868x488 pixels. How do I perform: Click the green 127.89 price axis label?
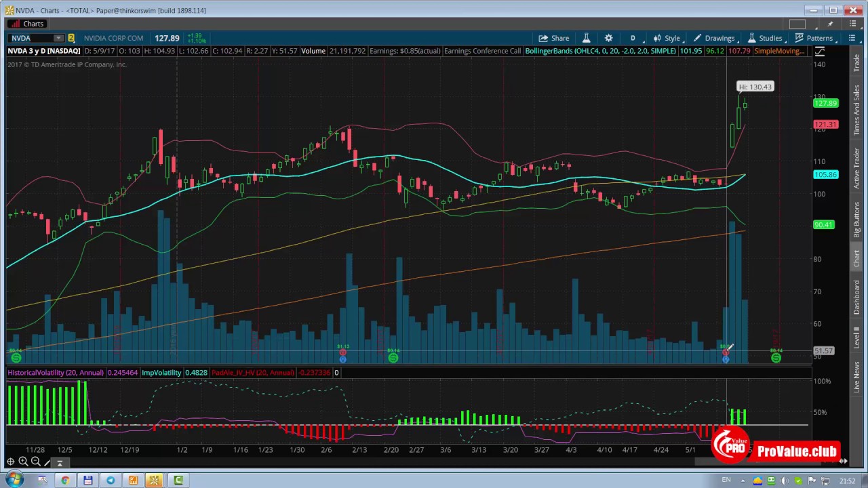pyautogui.click(x=826, y=103)
